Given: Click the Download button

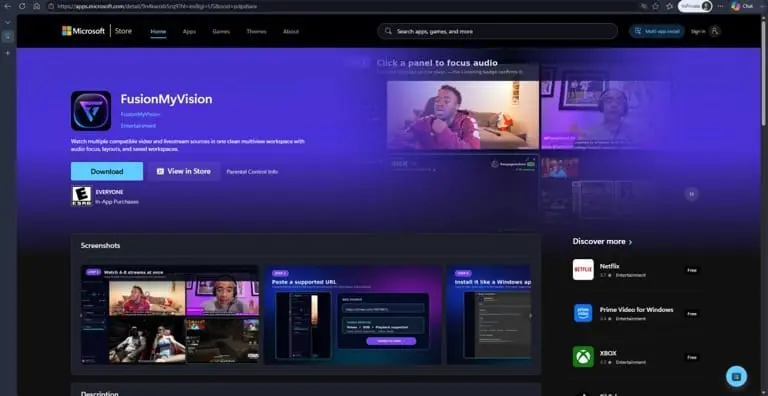Looking at the screenshot, I should pyautogui.click(x=107, y=172).
